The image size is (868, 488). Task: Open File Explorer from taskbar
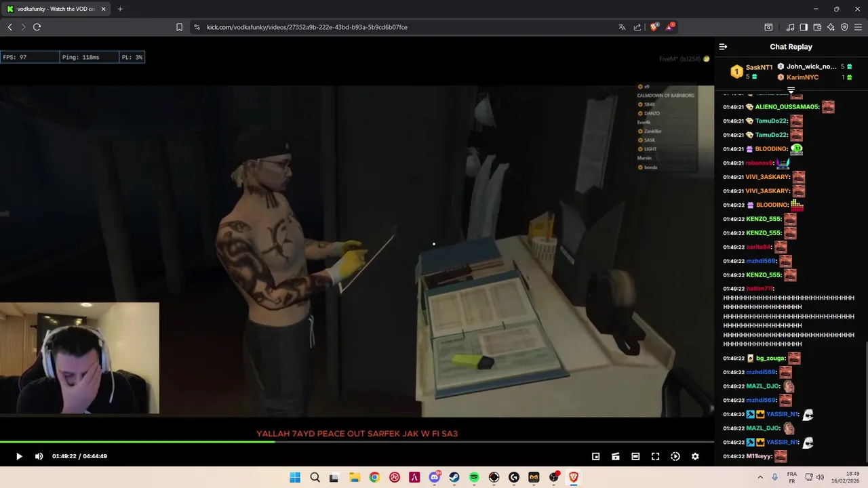(354, 477)
